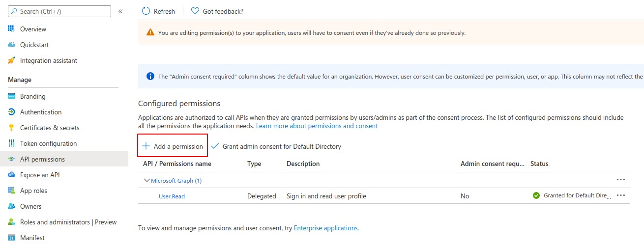Collapse the sidebar with double chevron
The height and width of the screenshot is (247, 644).
pyautogui.click(x=120, y=11)
